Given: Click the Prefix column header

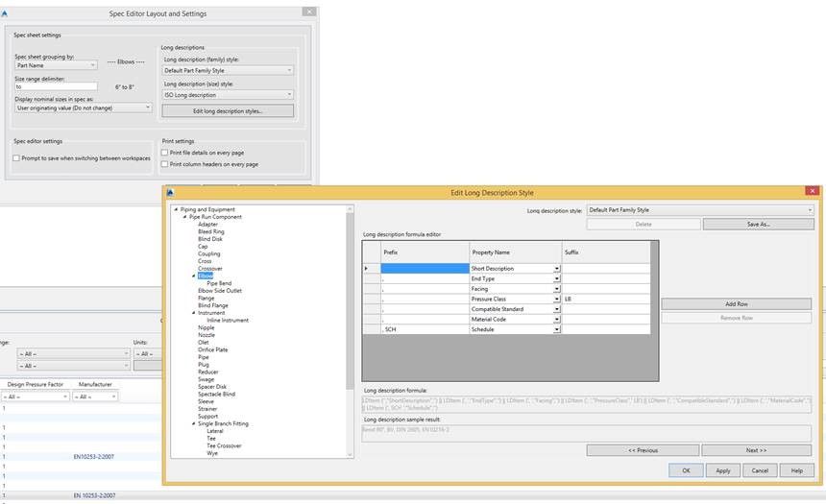Looking at the screenshot, I should pyautogui.click(x=425, y=252).
